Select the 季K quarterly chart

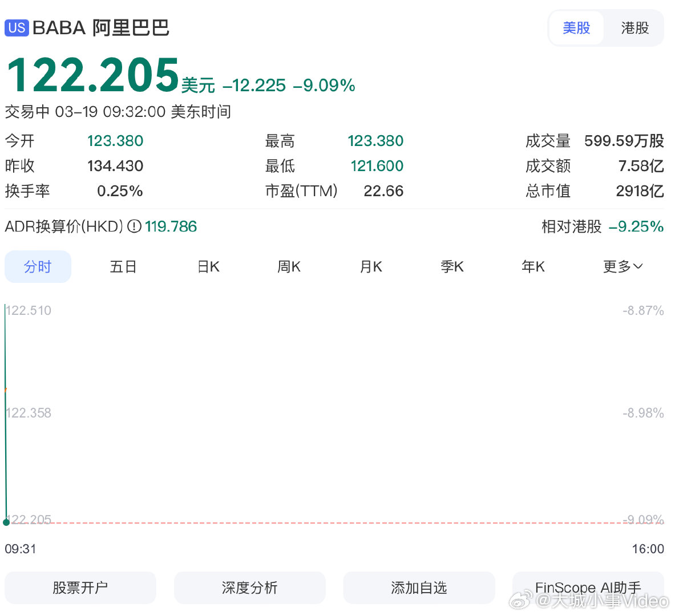click(452, 266)
